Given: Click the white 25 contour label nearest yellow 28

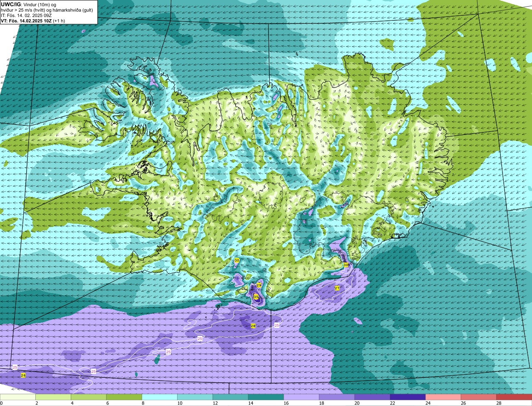Looking at the screenshot, I should [x=277, y=325].
